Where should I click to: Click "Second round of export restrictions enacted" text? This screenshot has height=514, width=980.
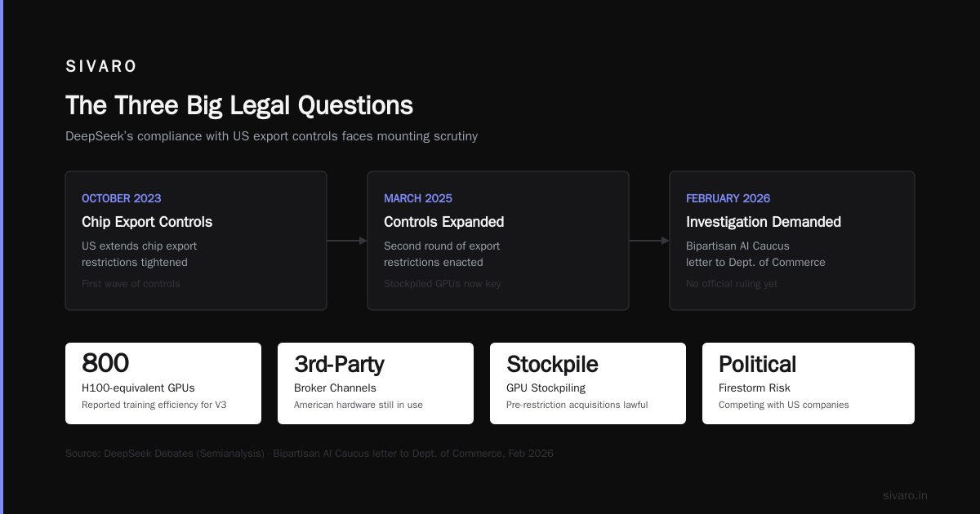click(x=442, y=254)
